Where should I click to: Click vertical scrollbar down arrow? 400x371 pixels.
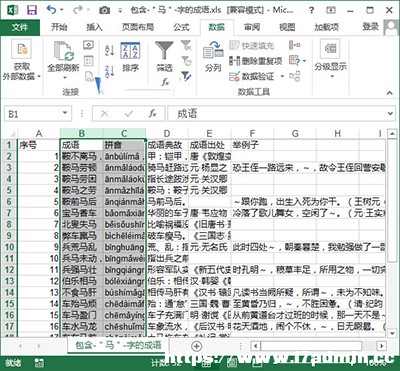tap(392, 332)
